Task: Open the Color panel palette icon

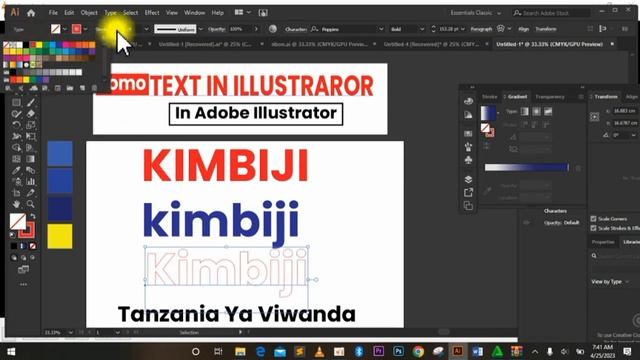Action: pyautogui.click(x=468, y=101)
